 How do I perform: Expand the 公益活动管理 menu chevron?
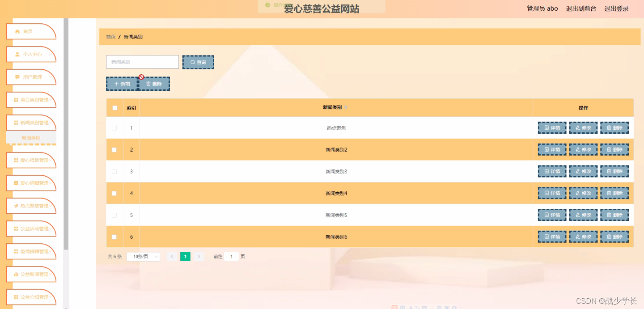tap(50, 229)
